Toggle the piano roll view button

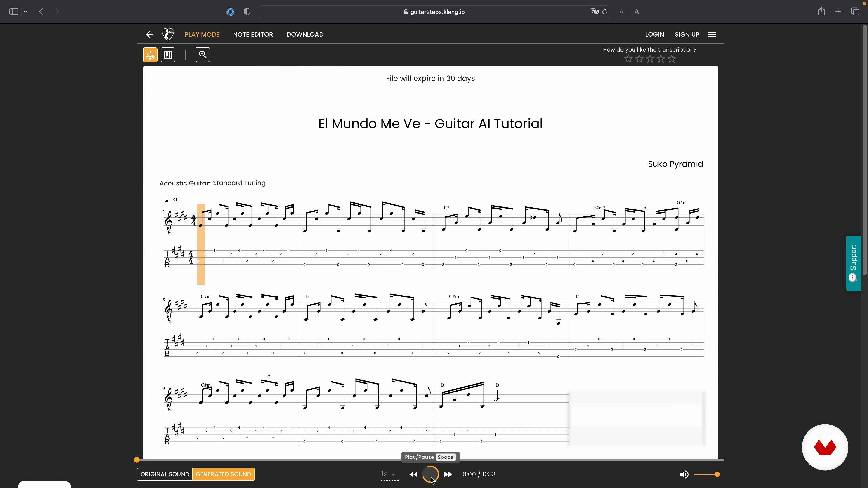[168, 55]
